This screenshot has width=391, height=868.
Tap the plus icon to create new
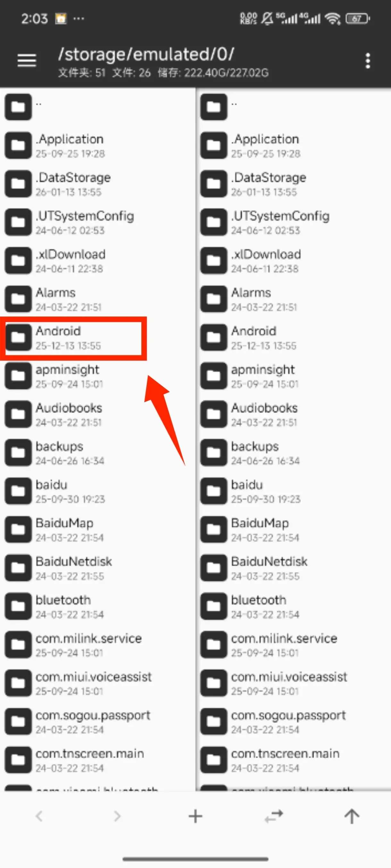(x=195, y=816)
